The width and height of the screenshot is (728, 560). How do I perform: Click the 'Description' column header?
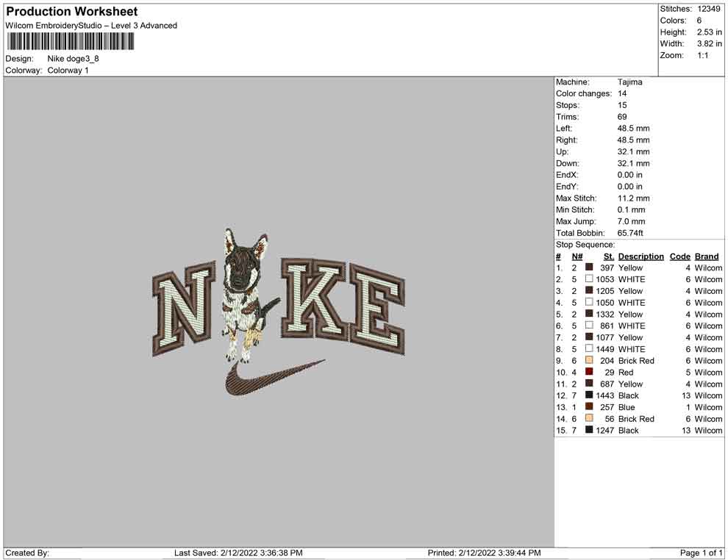coord(641,256)
